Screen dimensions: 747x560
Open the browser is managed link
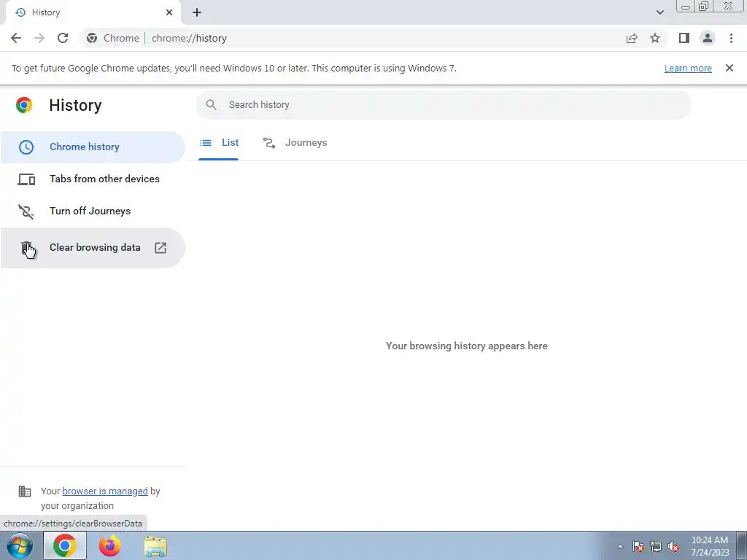tap(105, 491)
